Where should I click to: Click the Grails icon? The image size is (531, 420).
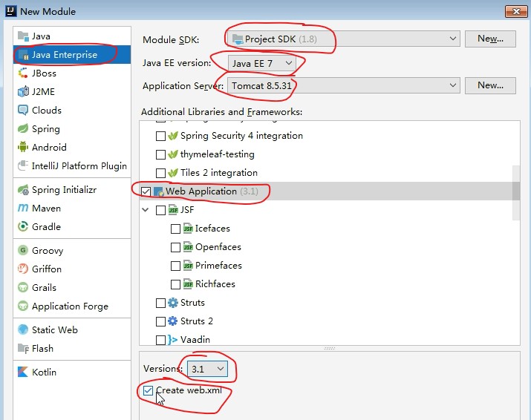(23, 287)
